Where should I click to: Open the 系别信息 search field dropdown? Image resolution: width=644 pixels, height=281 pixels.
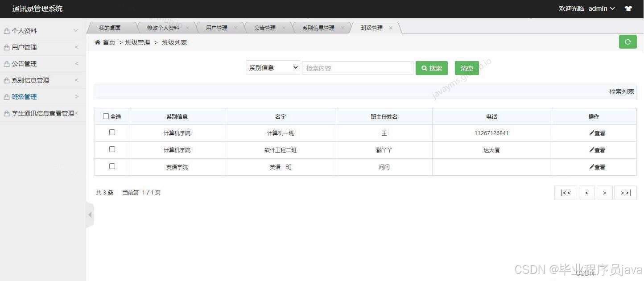pyautogui.click(x=273, y=68)
